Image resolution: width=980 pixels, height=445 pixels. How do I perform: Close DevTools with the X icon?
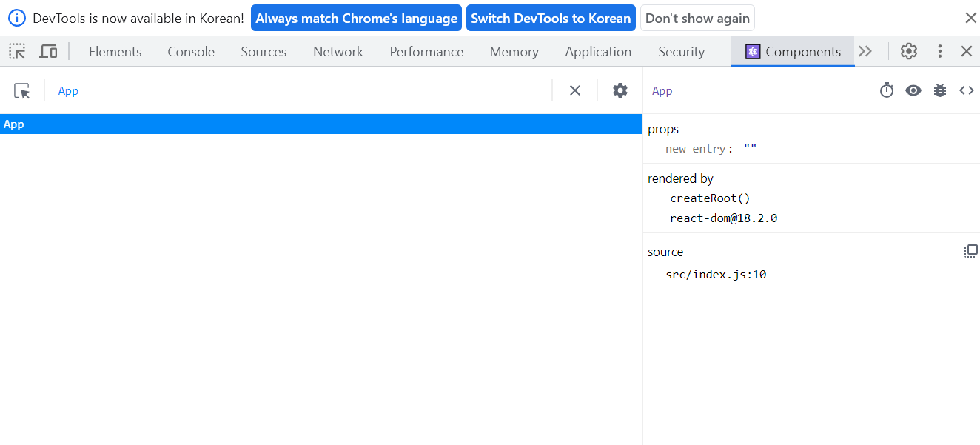point(966,51)
